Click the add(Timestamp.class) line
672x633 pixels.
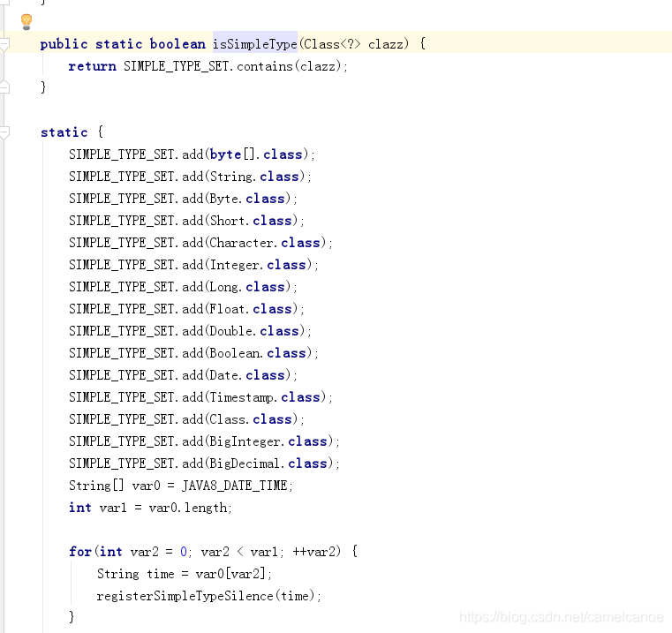200,397
